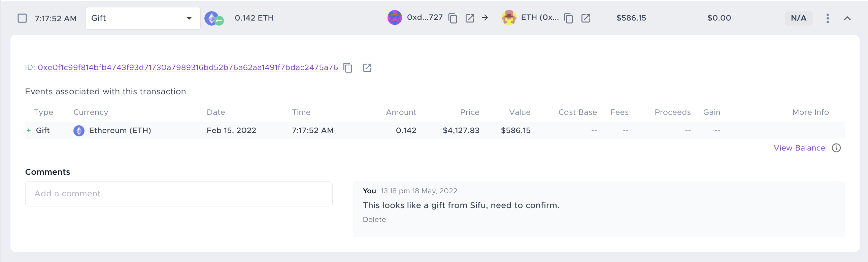Copy the sender address 0xd...727
This screenshot has width=868, height=262.
click(453, 18)
